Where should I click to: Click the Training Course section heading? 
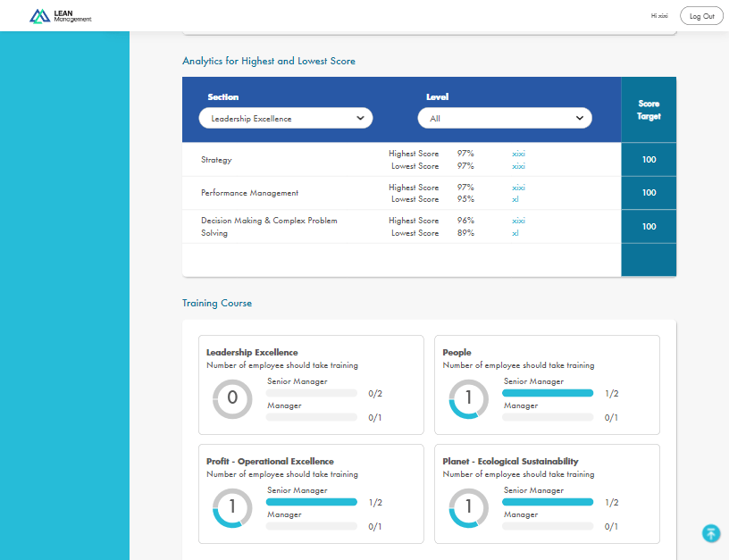coord(217,303)
